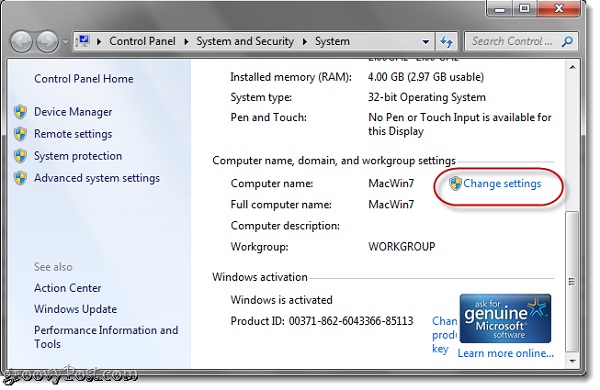Open System protection link

click(x=78, y=156)
